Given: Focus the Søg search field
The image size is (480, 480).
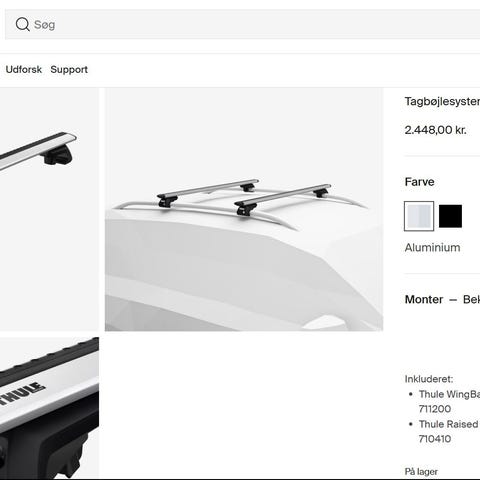Looking at the screenshot, I should pos(243,24).
